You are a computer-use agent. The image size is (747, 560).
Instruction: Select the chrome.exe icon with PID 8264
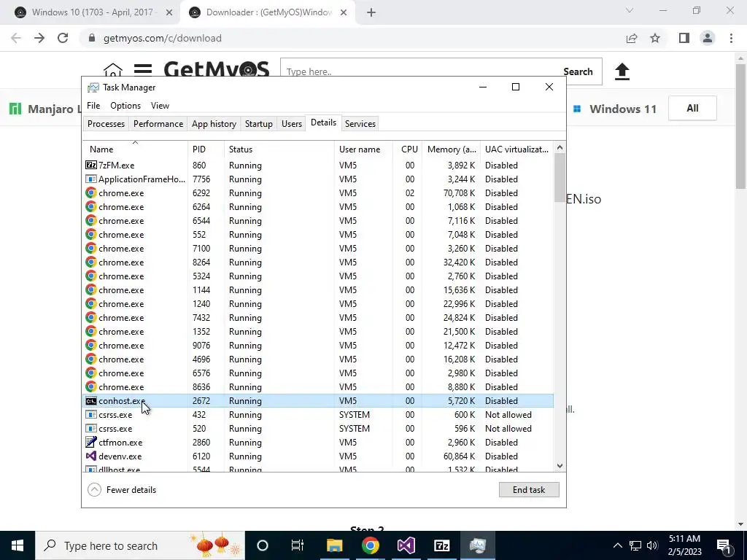tap(91, 262)
